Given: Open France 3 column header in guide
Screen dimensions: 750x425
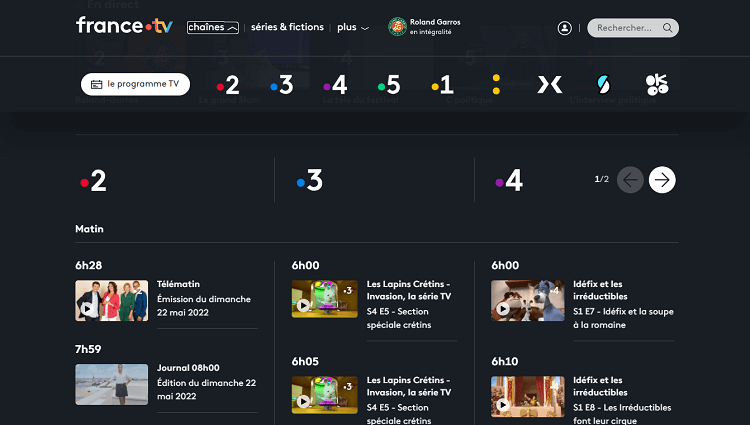Looking at the screenshot, I should [x=310, y=181].
